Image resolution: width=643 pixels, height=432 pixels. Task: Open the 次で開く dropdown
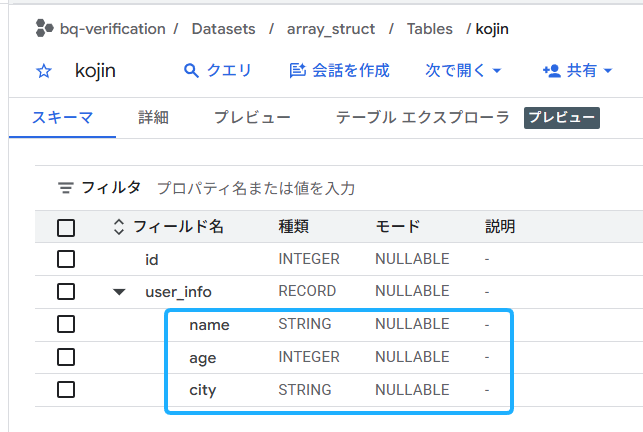pyautogui.click(x=463, y=71)
